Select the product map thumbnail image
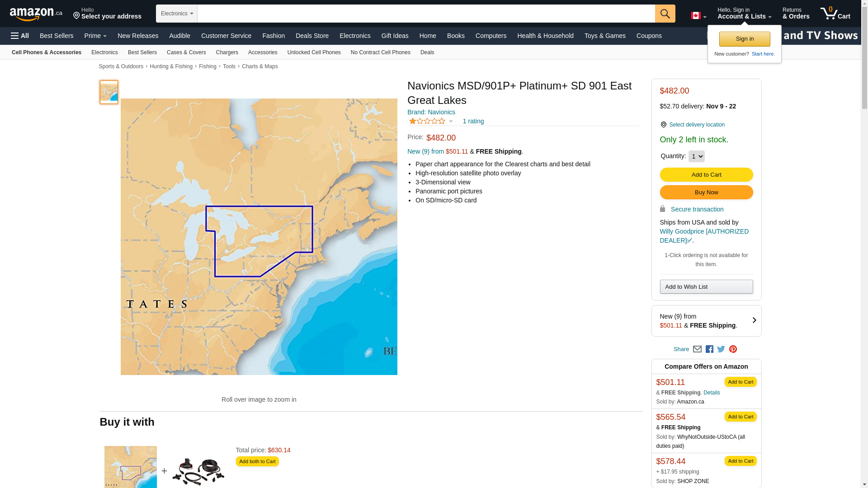The height and width of the screenshot is (488, 868). (109, 92)
